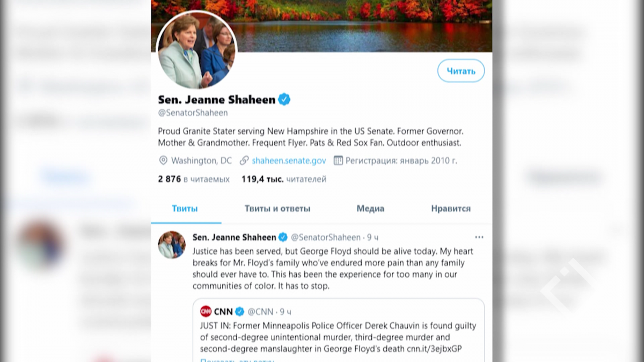This screenshot has width=644, height=362.
Task: View the 119,4 тыс. читателей list
Action: point(283,179)
